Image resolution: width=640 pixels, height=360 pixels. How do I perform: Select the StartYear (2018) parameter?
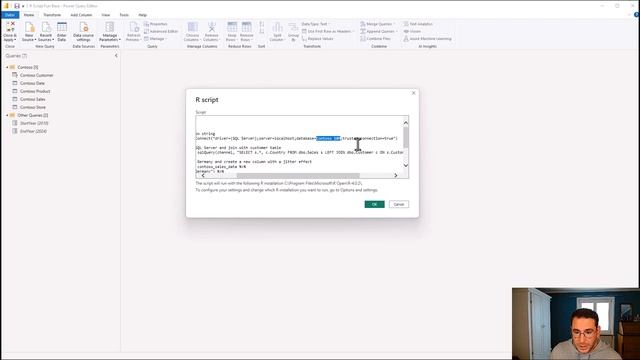click(31, 123)
